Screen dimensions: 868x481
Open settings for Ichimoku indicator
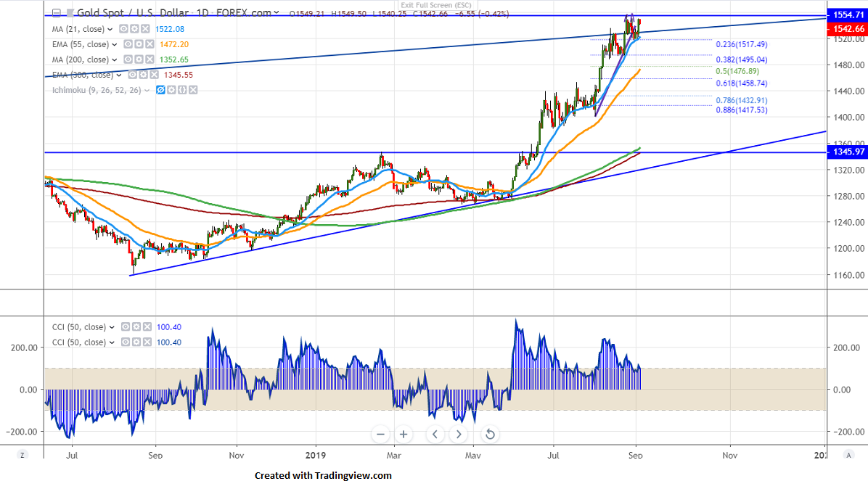coord(171,90)
